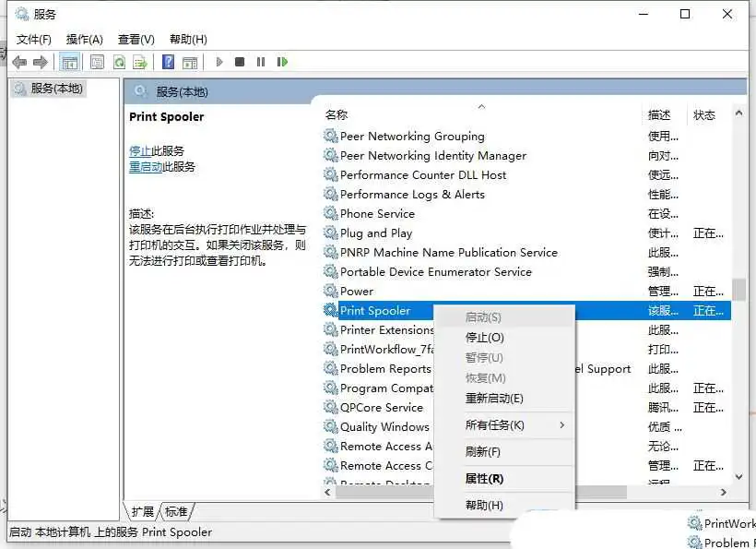This screenshot has height=549, width=756.
Task: Toggle the show/hide console tree toolbar icon
Action: pyautogui.click(x=69, y=62)
